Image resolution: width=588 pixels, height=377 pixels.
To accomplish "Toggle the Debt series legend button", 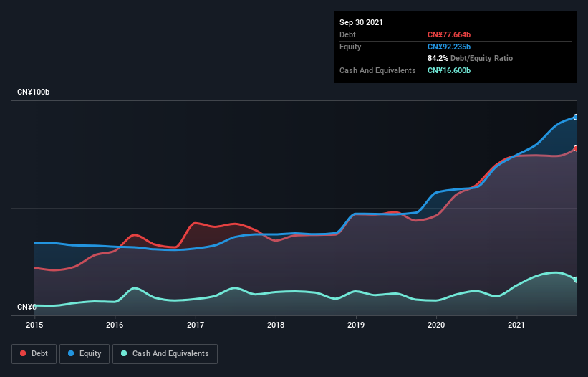I will (34, 354).
